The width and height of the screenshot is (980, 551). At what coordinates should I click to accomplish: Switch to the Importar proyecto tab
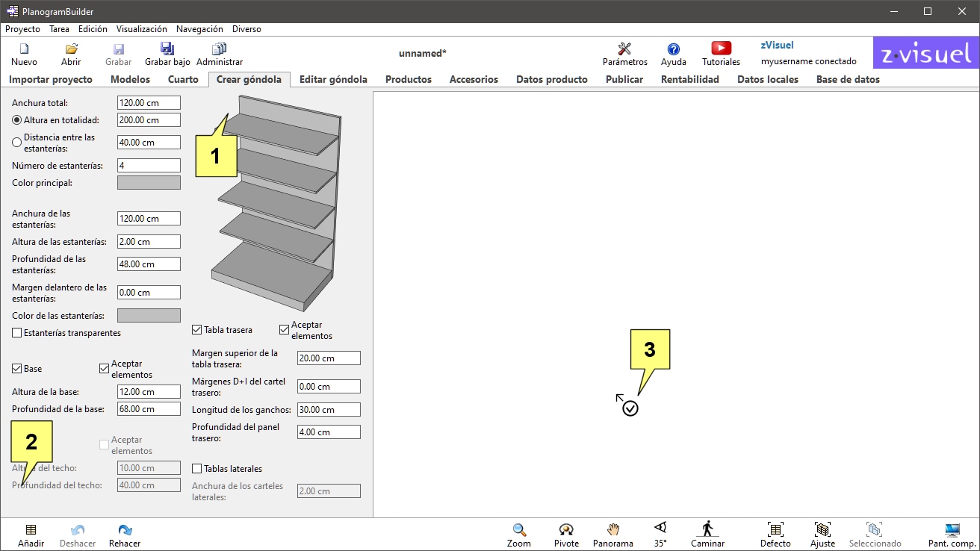pyautogui.click(x=51, y=79)
